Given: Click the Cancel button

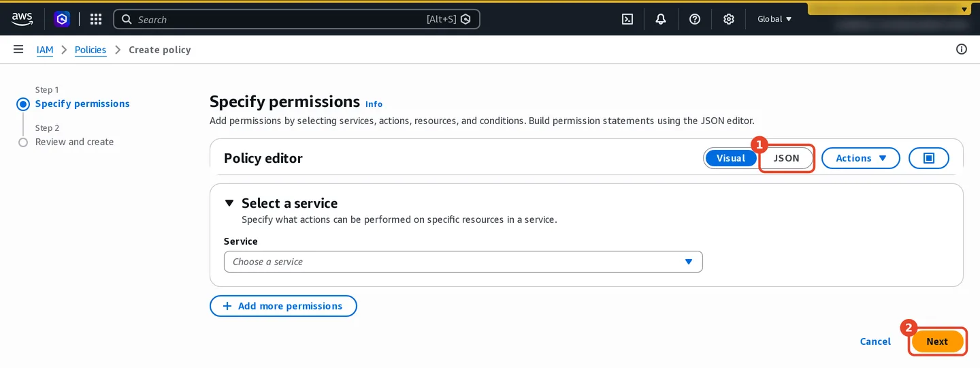Looking at the screenshot, I should click(x=875, y=341).
